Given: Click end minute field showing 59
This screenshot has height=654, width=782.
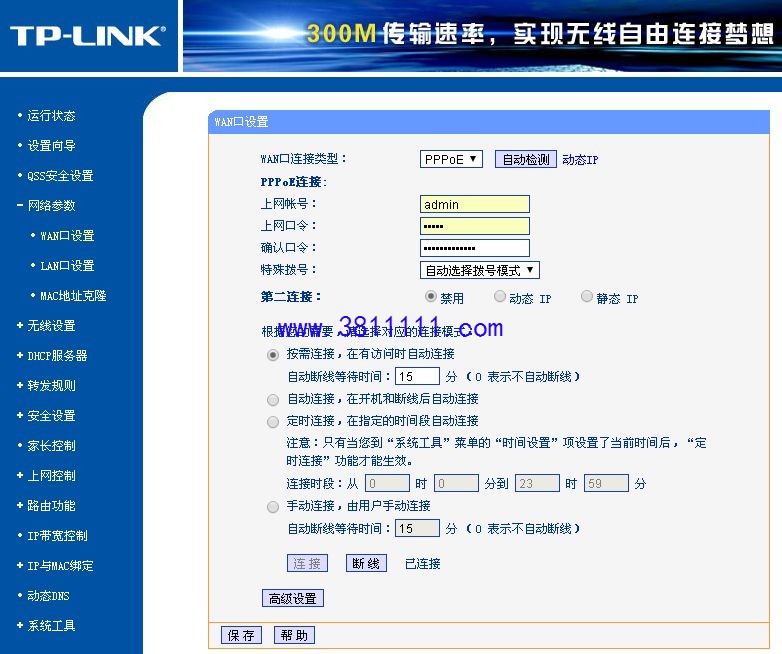Looking at the screenshot, I should click(x=606, y=483).
